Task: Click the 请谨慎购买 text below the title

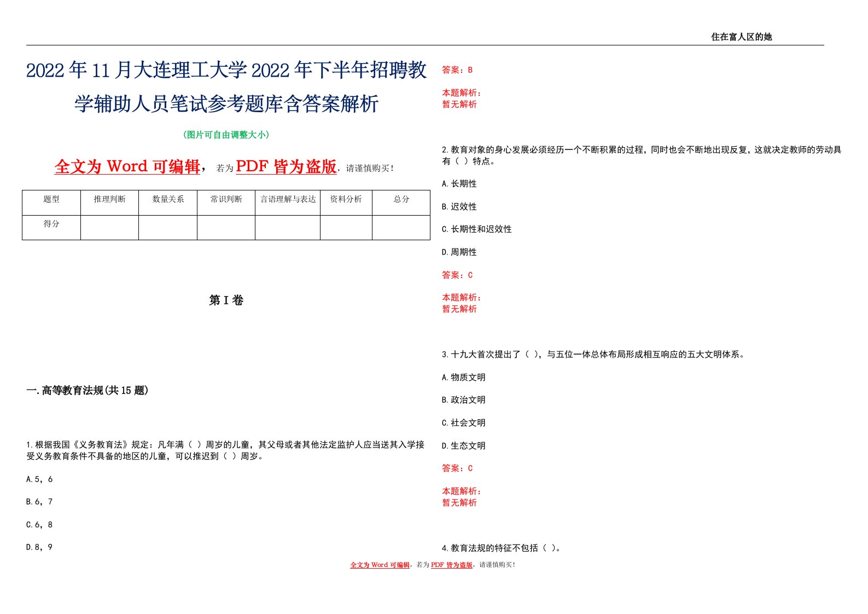Action: [x=370, y=169]
